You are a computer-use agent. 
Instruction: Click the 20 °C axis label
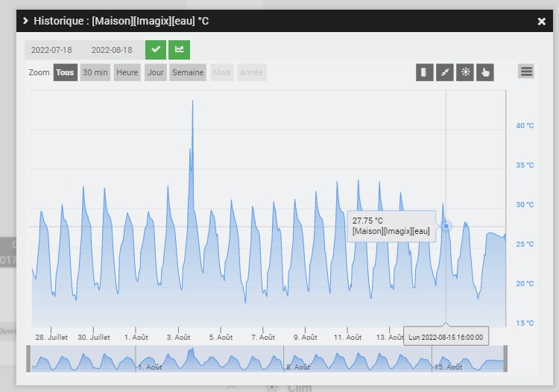pos(525,284)
